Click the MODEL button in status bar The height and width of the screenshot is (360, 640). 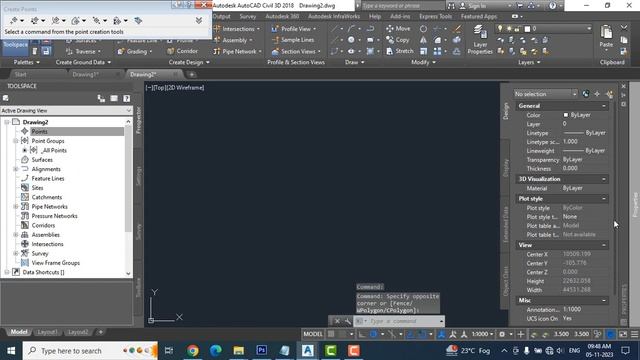point(313,334)
